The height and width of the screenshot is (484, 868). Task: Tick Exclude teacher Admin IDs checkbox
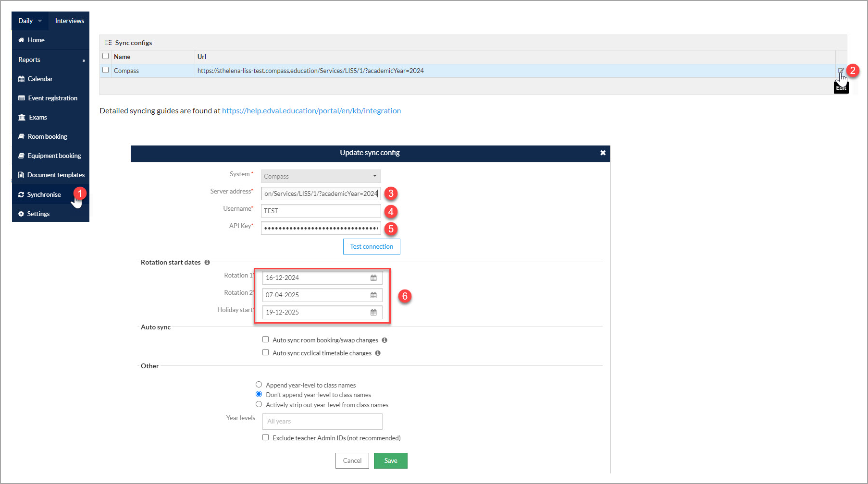pyautogui.click(x=265, y=437)
